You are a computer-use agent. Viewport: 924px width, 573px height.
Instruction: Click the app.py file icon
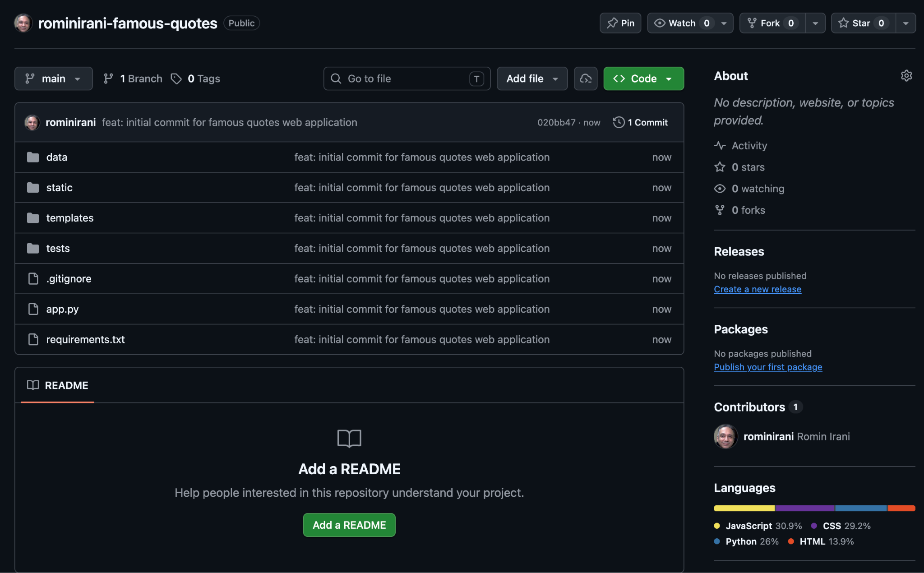tap(33, 309)
